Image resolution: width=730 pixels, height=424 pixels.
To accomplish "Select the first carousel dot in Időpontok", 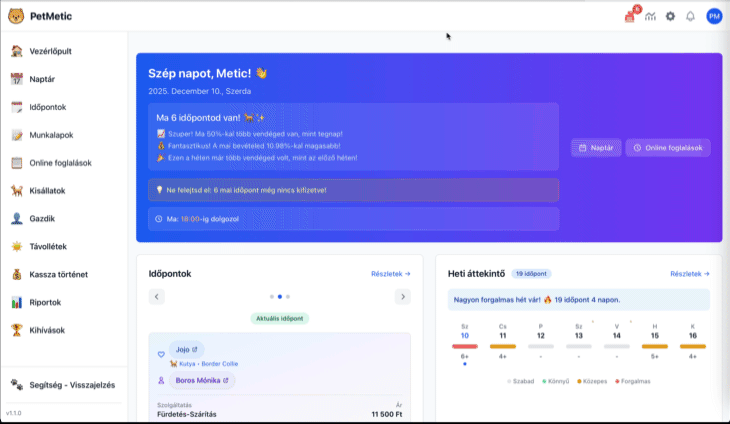I will click(x=271, y=296).
